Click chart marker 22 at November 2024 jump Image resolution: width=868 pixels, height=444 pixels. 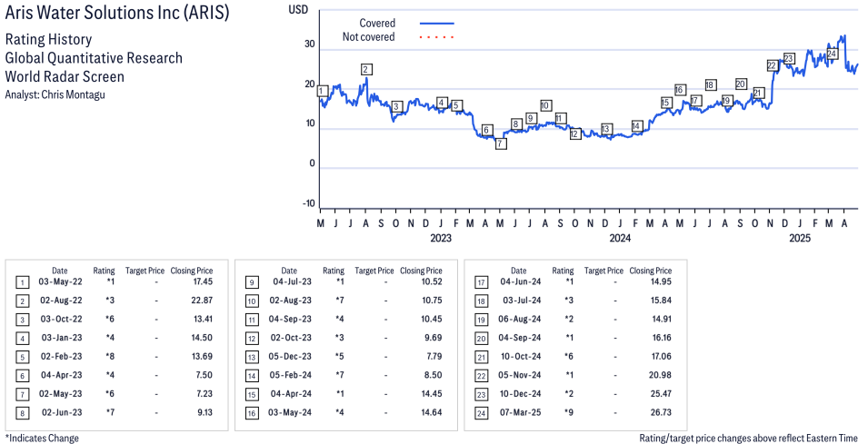pos(773,65)
